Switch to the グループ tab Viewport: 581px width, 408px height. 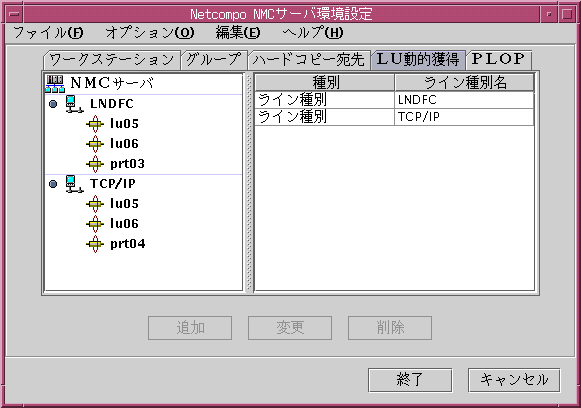coord(214,60)
